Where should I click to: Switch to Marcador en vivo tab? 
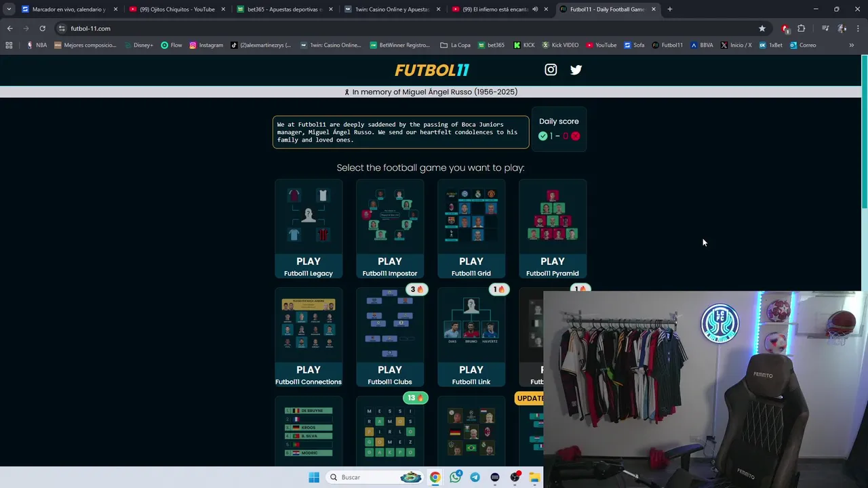[69, 9]
